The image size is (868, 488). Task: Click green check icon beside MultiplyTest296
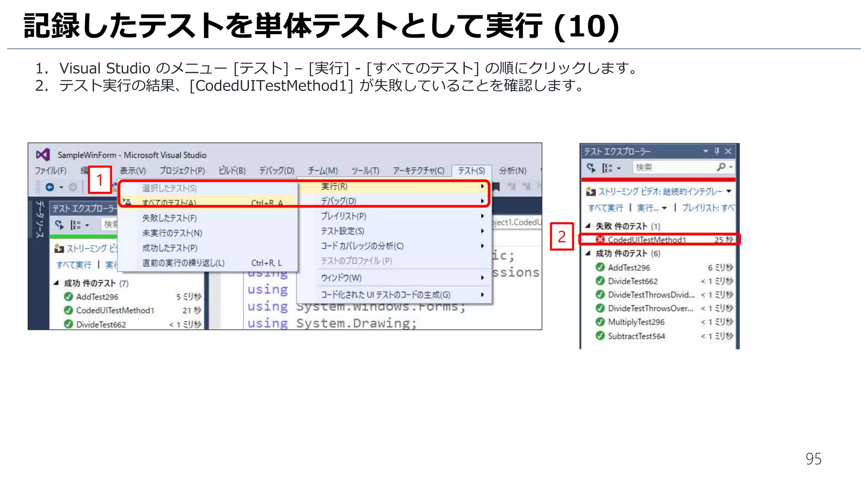pos(600,322)
